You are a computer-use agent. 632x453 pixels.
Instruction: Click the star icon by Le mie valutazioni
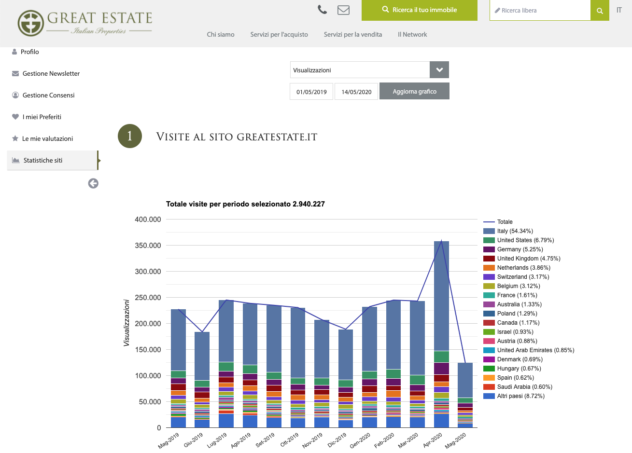coord(15,138)
